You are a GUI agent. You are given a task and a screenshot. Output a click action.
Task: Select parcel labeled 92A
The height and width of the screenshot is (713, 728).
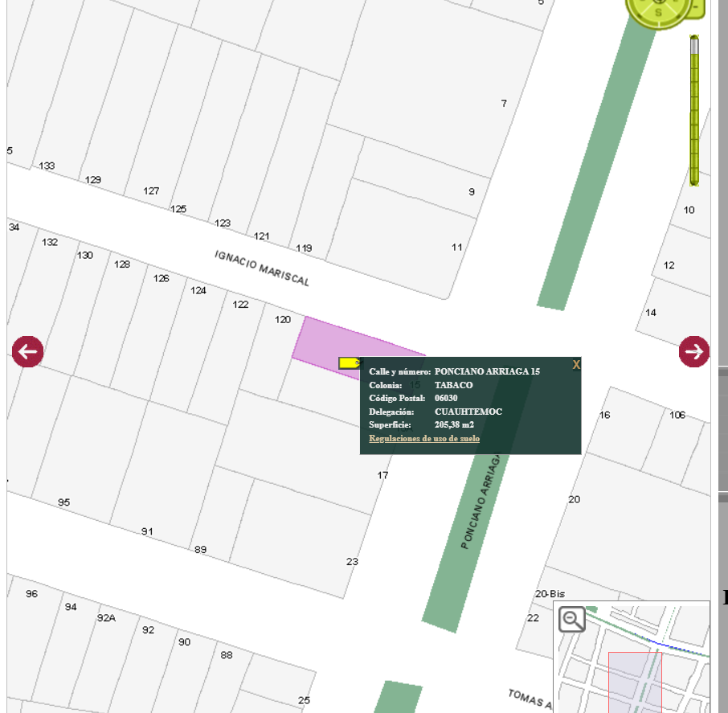(x=106, y=618)
